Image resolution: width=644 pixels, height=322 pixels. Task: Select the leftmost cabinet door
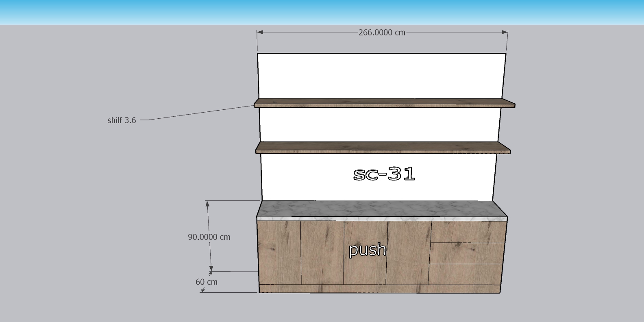pyautogui.click(x=279, y=252)
